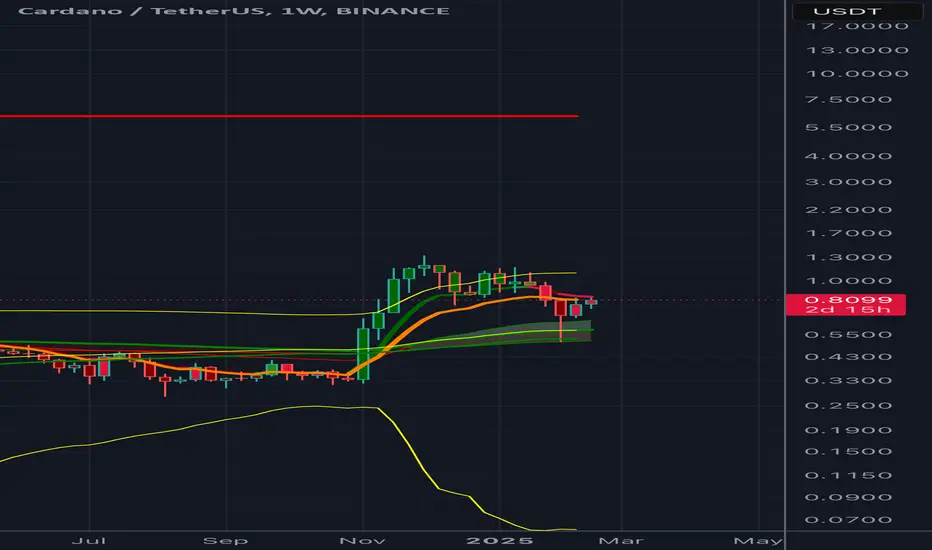Select the gray shaded ribbon band

(x=535, y=333)
